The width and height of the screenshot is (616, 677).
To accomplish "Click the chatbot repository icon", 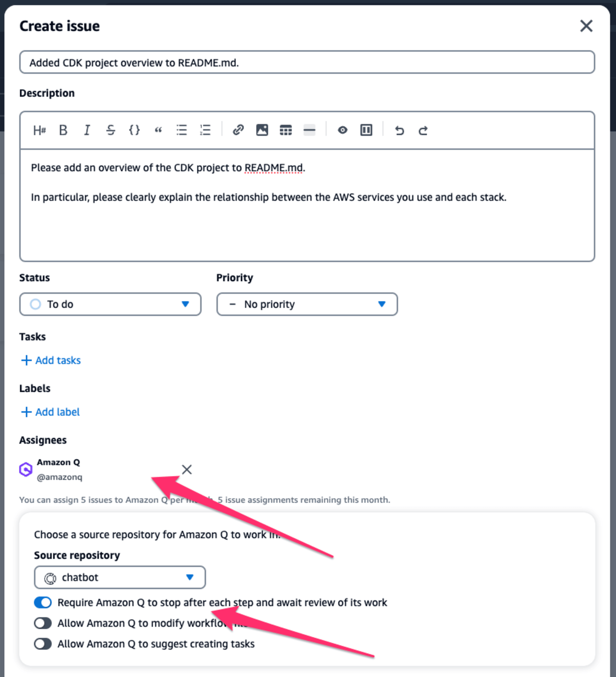I will pyautogui.click(x=50, y=578).
